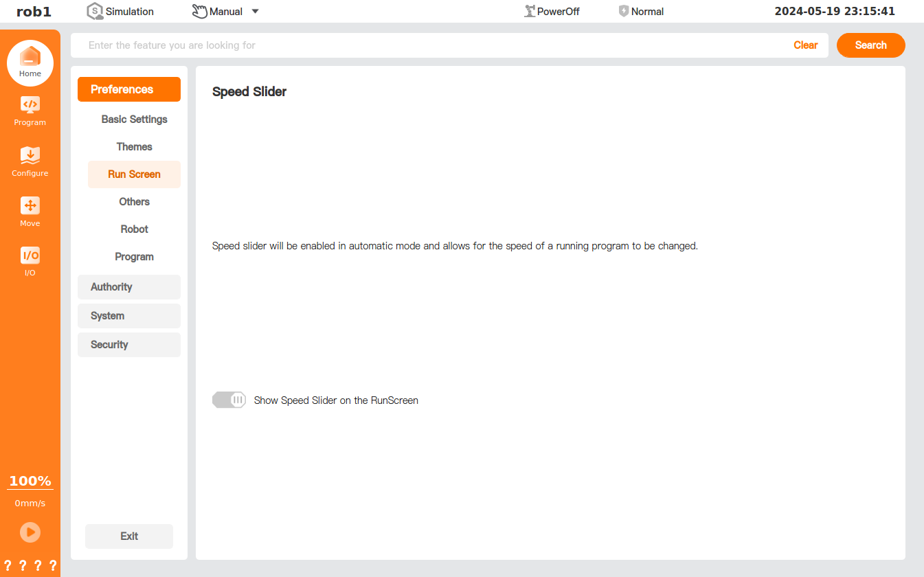Toggle Show Speed Slider on RunScreen
924x577 pixels.
pyautogui.click(x=229, y=400)
